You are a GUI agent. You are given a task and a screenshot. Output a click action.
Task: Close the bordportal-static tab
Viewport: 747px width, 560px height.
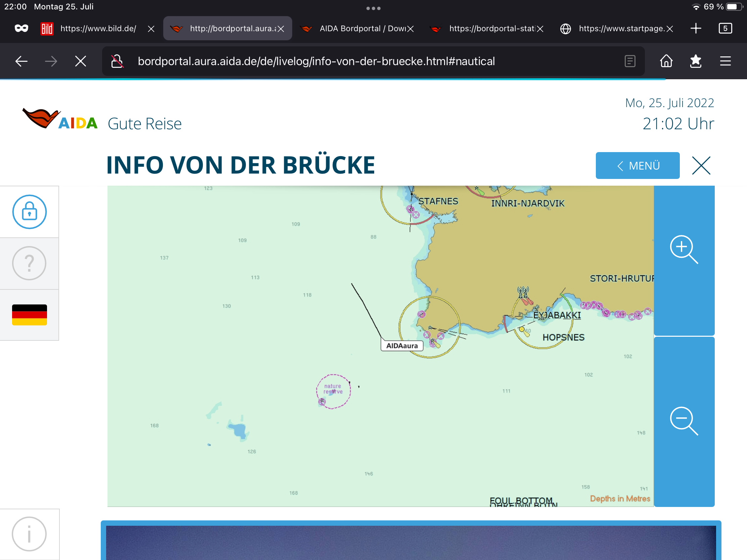click(x=540, y=29)
